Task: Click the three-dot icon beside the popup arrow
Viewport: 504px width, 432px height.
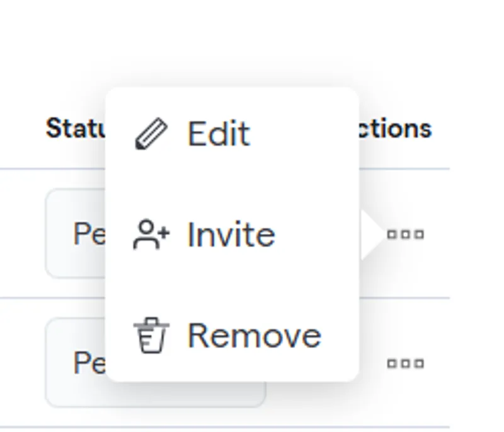Action: (405, 234)
